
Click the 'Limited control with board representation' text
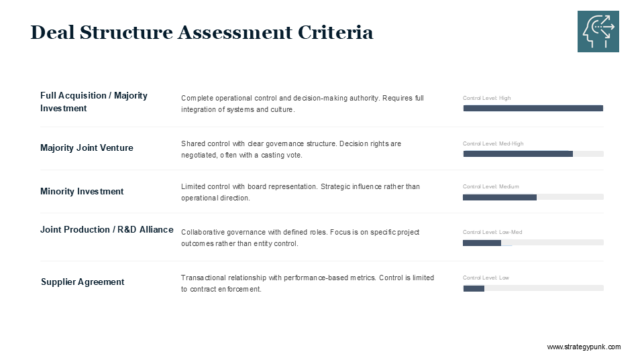[300, 192]
